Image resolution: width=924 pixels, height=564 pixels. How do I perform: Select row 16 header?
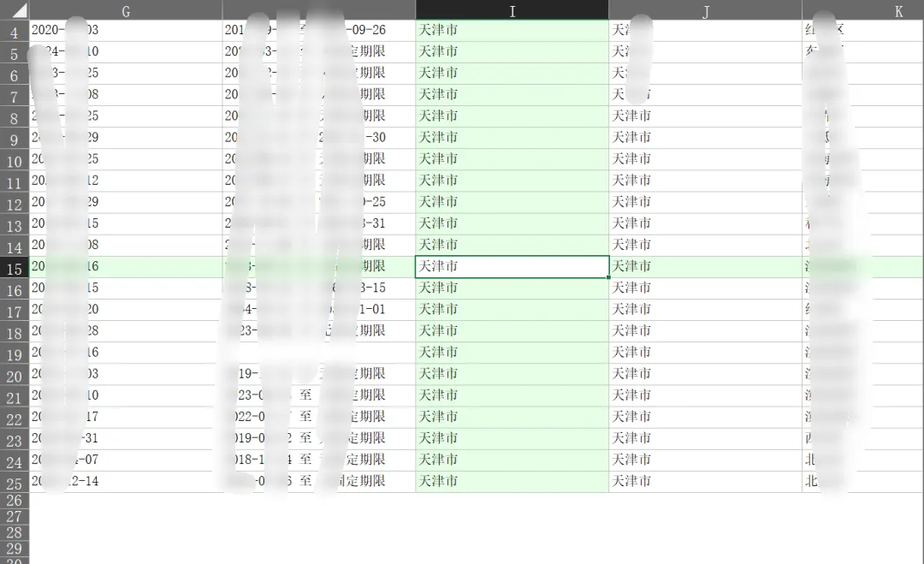[x=15, y=288]
